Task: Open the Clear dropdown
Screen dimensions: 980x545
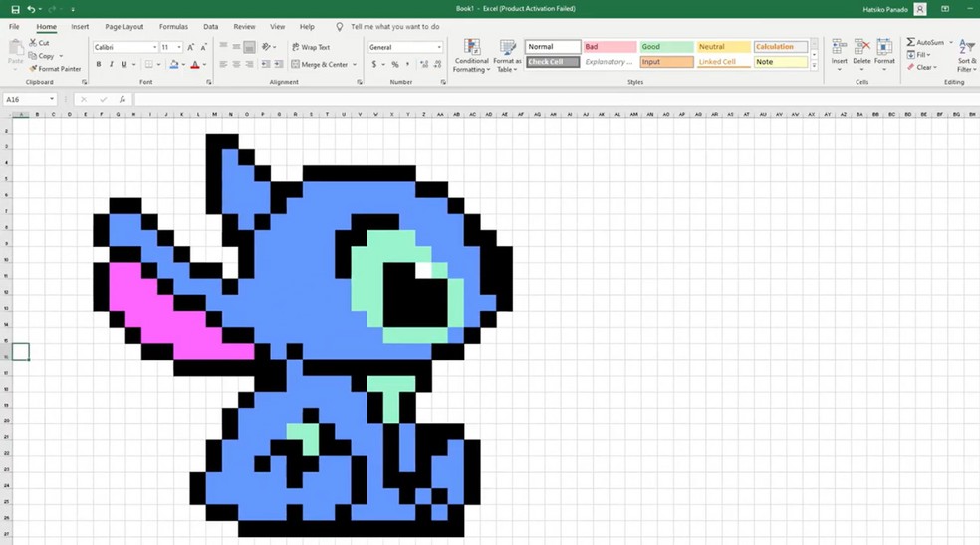Action: pyautogui.click(x=922, y=67)
